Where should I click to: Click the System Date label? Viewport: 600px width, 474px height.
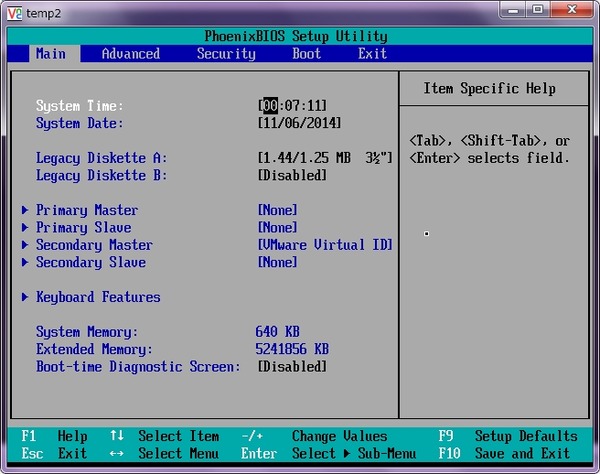pyautogui.click(x=80, y=123)
